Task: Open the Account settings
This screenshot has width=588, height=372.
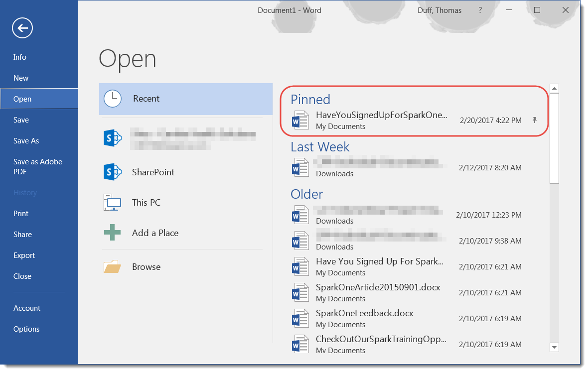Action: [x=27, y=308]
